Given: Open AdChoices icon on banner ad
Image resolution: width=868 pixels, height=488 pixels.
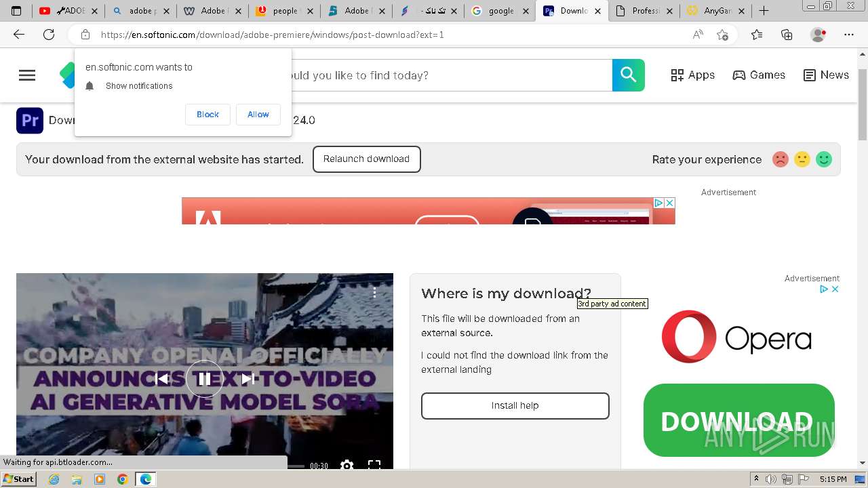Looking at the screenshot, I should pyautogui.click(x=658, y=203).
